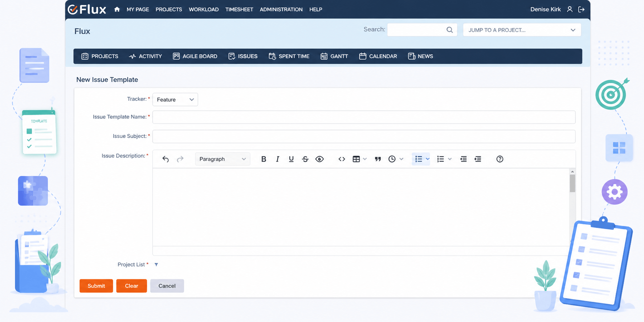The width and height of the screenshot is (644, 322).
Task: Open MY PAGE in the top menu
Action: click(138, 9)
